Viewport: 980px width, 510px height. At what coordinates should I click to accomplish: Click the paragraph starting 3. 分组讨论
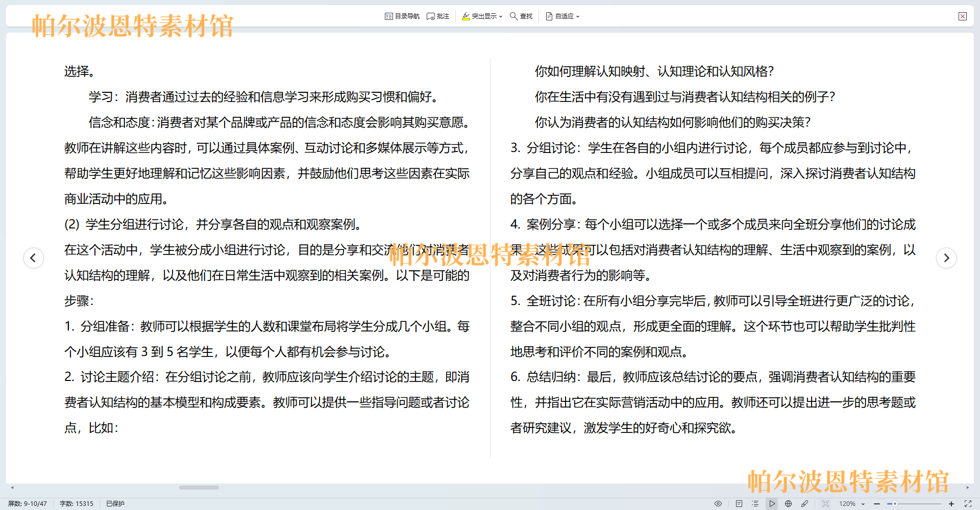tap(713, 173)
